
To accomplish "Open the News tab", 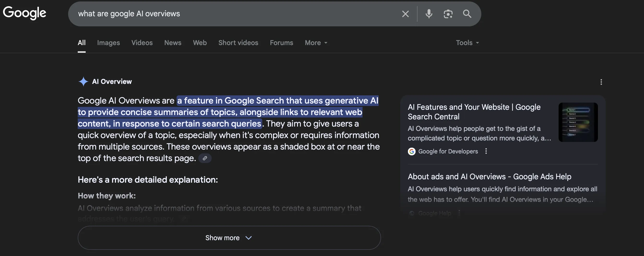I will pyautogui.click(x=173, y=43).
